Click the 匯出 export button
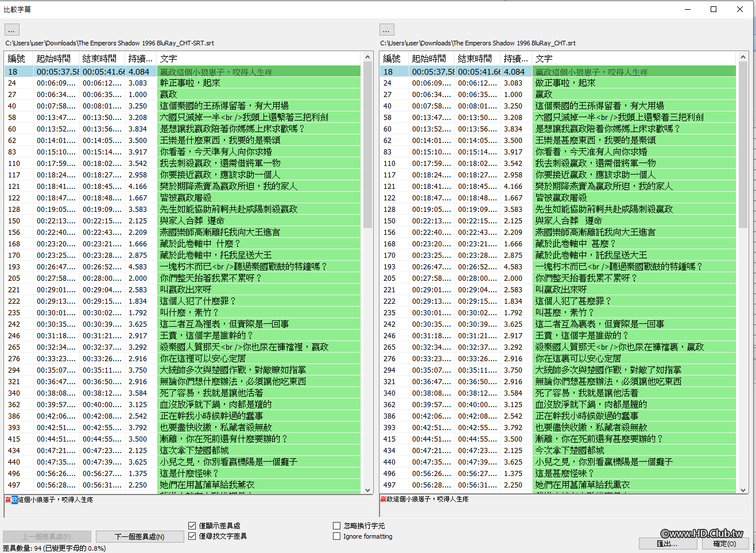Viewport: 756px width, 553px height. [668, 543]
